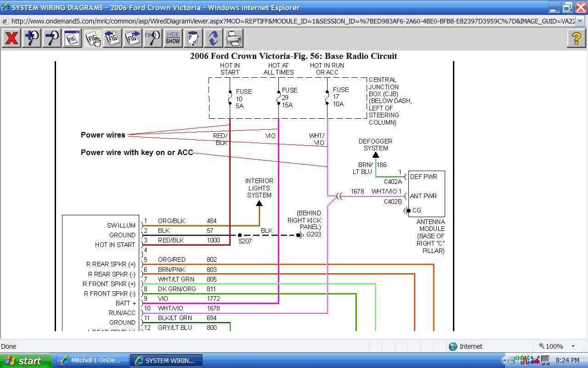Screen dimensions: 588x368
Task: Click the Power wires annotation
Action: coord(103,135)
